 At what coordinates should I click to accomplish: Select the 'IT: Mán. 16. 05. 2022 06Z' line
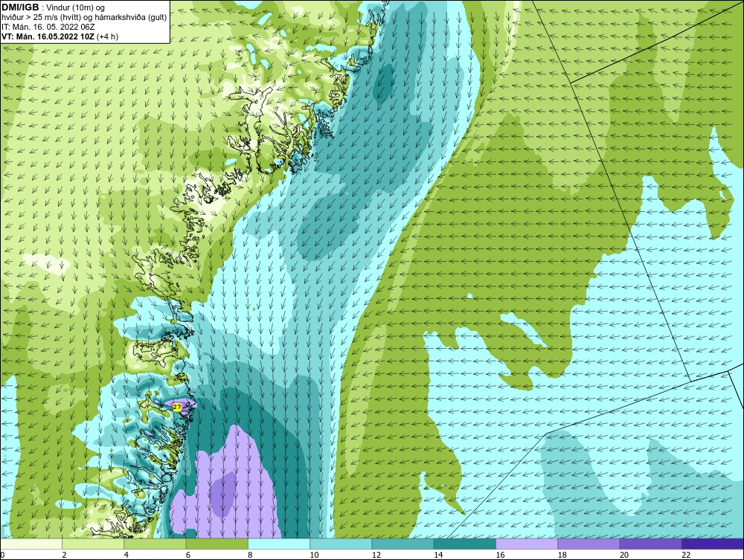(48, 27)
